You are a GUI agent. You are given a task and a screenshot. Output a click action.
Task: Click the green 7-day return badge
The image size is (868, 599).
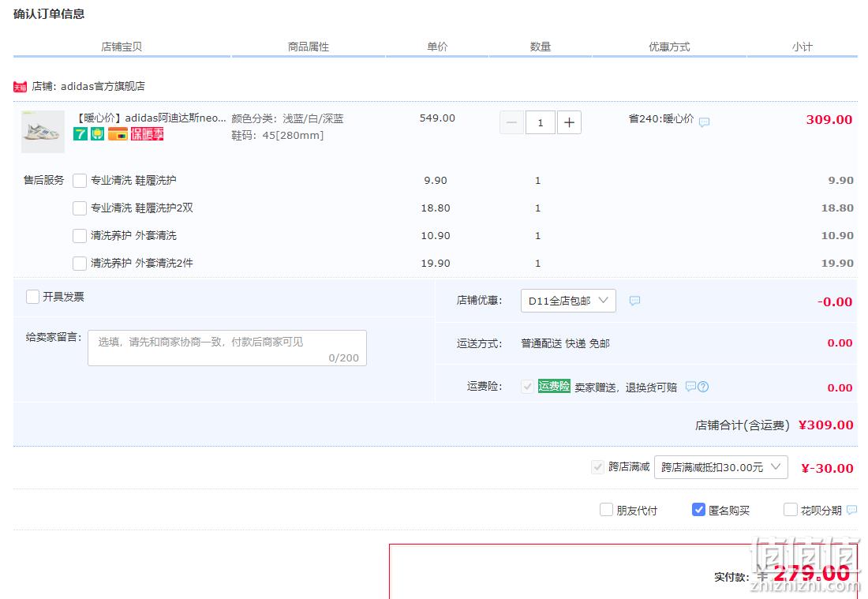[x=80, y=134]
